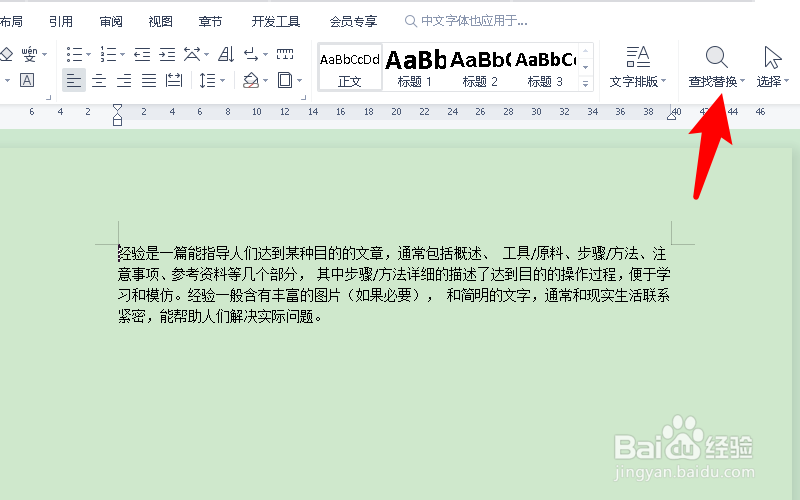Select the right indent ruler marker

pos(671,116)
